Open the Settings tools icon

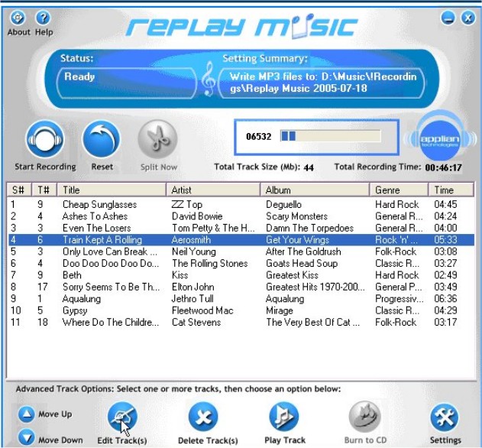click(445, 417)
